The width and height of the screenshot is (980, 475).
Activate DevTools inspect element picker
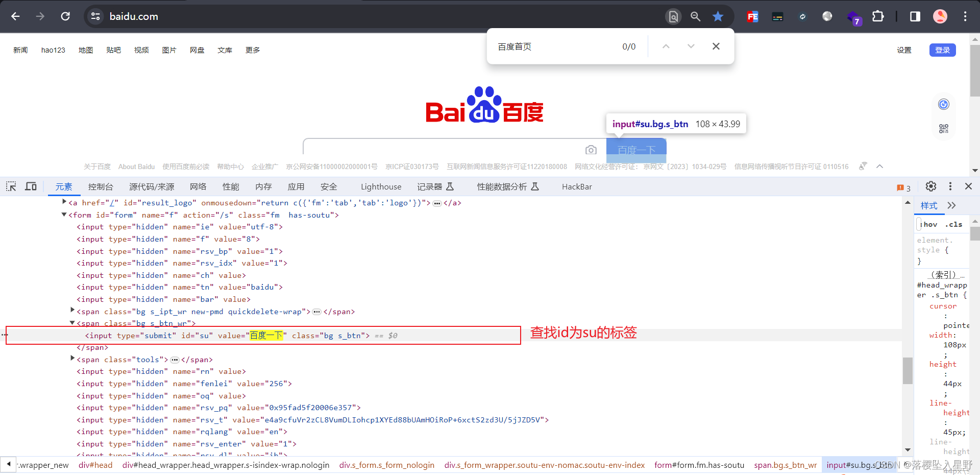click(11, 186)
